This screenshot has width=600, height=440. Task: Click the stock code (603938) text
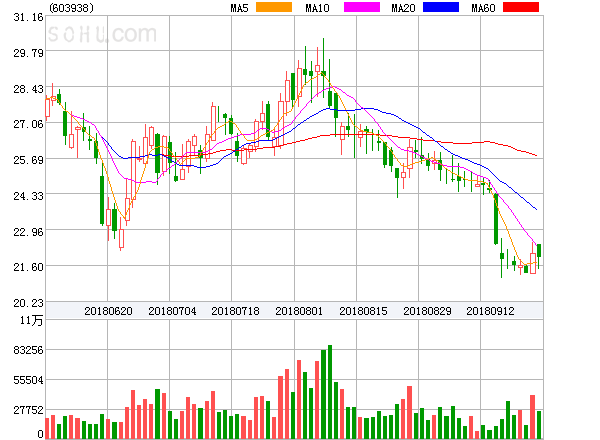coord(72,8)
